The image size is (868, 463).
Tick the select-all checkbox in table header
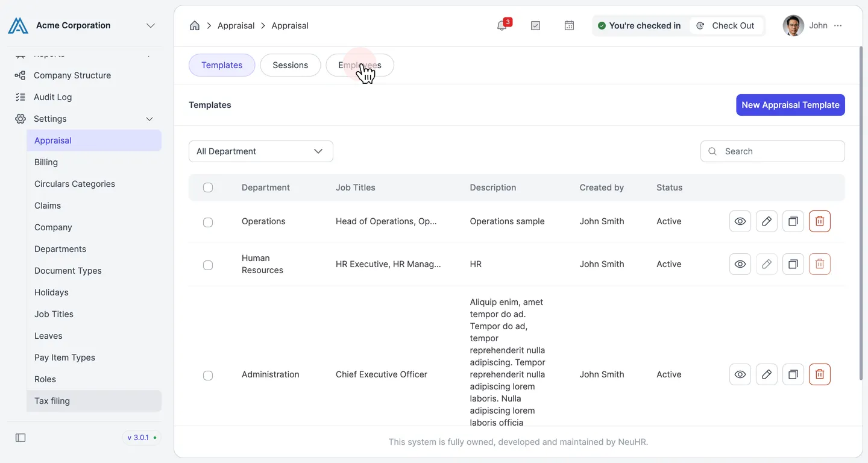click(x=208, y=187)
